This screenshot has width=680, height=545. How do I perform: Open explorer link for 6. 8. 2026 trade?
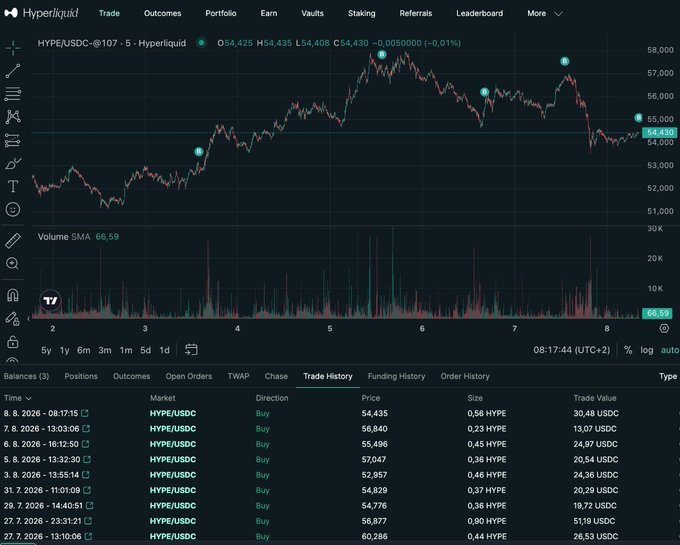click(x=85, y=444)
